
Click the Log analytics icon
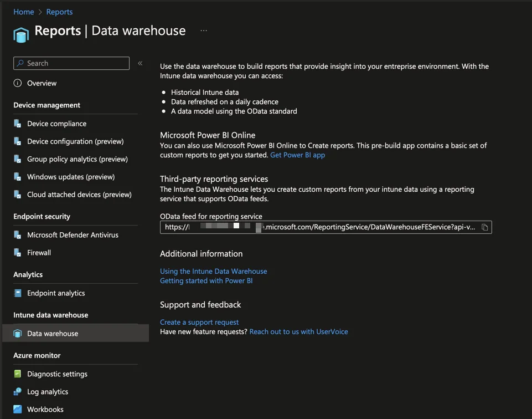(18, 391)
